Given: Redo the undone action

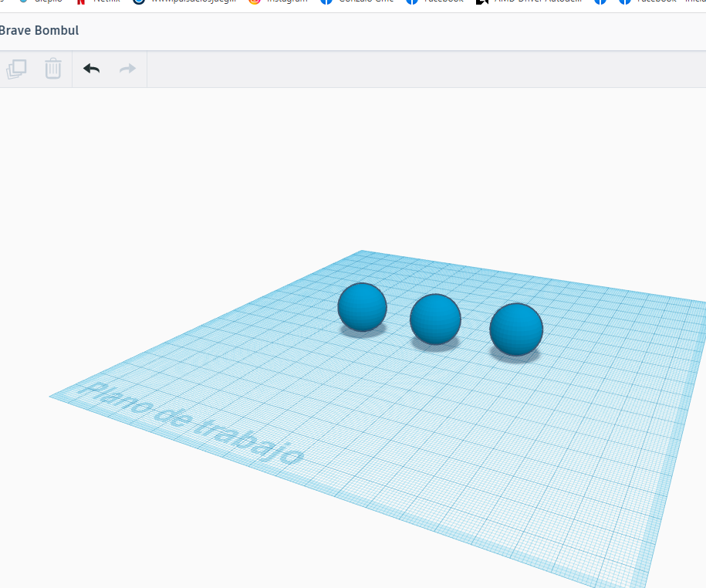Looking at the screenshot, I should 127,69.
